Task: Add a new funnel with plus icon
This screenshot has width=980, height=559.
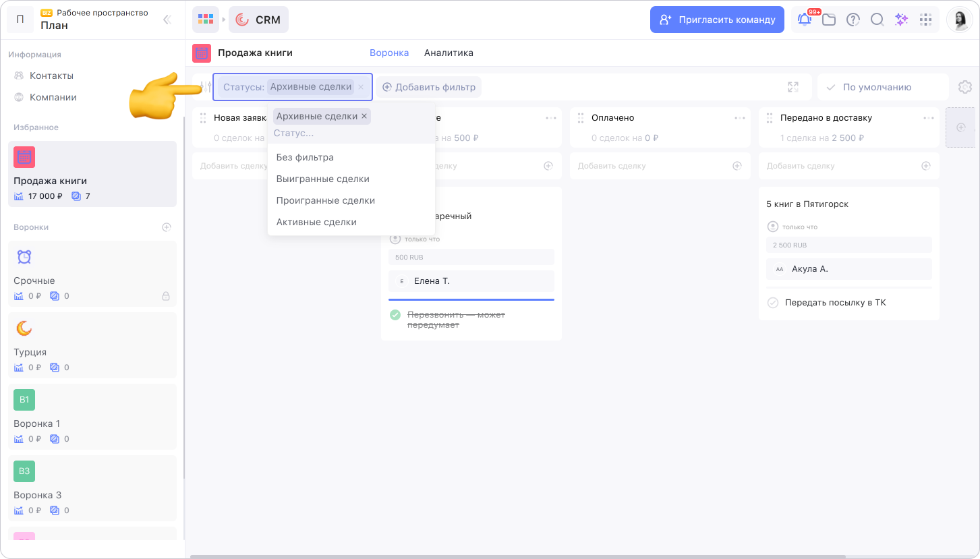Action: point(167,227)
